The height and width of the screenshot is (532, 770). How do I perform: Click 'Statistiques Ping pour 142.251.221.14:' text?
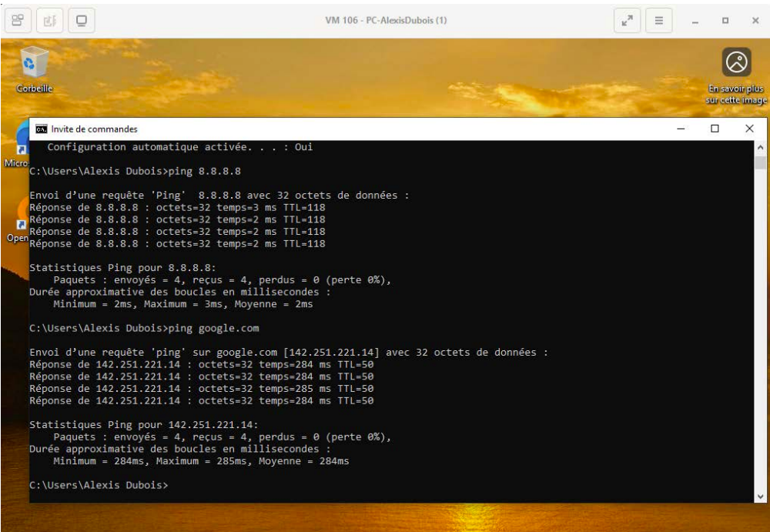[x=144, y=425]
